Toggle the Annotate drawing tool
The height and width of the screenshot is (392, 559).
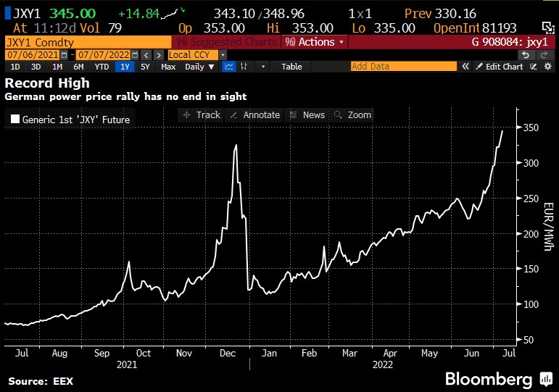coord(254,114)
